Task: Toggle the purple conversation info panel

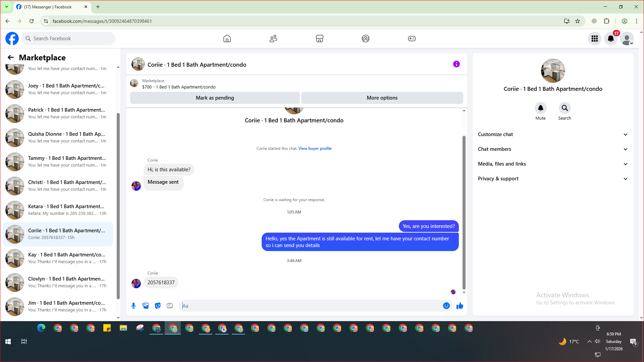Action: (x=456, y=64)
